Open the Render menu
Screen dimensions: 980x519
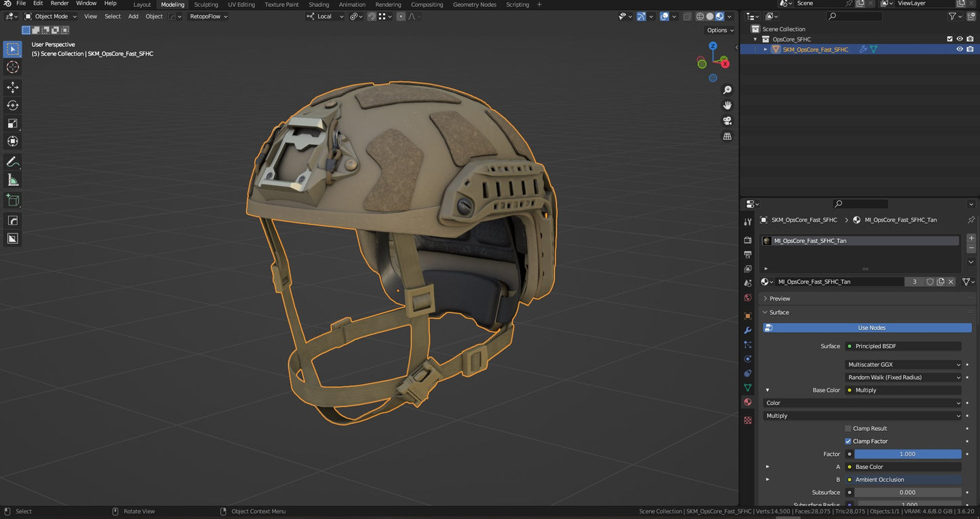click(60, 4)
